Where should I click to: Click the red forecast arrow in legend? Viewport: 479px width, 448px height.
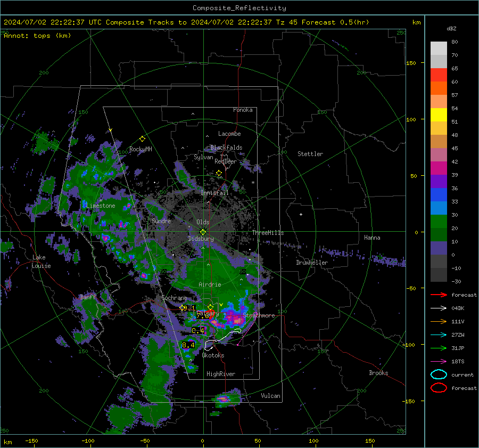click(439, 295)
